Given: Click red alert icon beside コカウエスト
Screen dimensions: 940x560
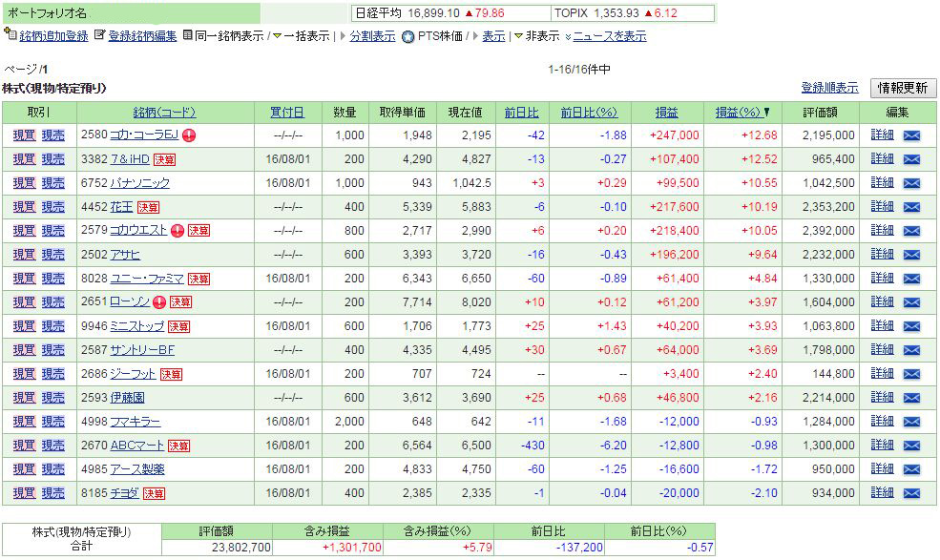Looking at the screenshot, I should 178,231.
